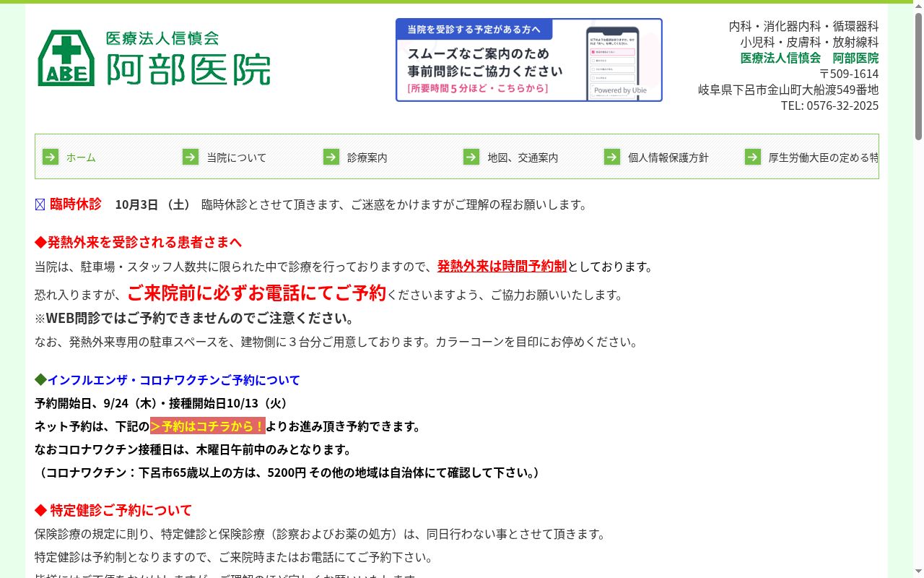Click the large red ご来院前に必ずお電話にてご予約 text

pos(257,293)
